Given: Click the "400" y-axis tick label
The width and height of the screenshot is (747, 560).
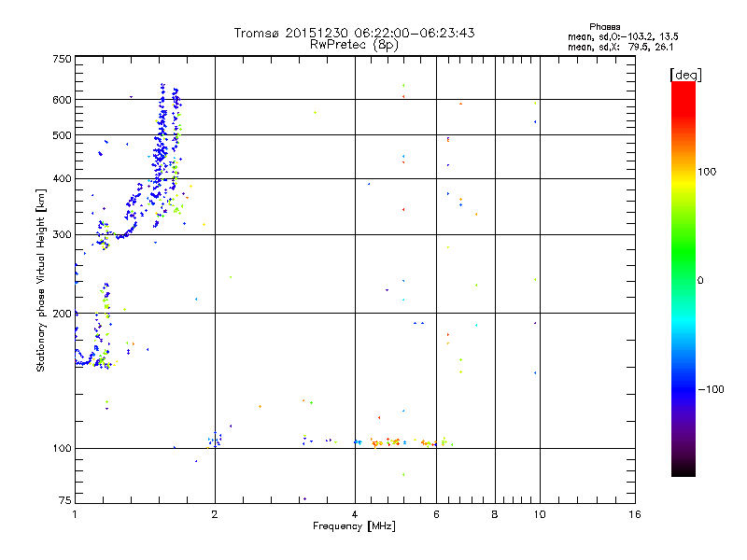Looking at the screenshot, I should 62,179.
